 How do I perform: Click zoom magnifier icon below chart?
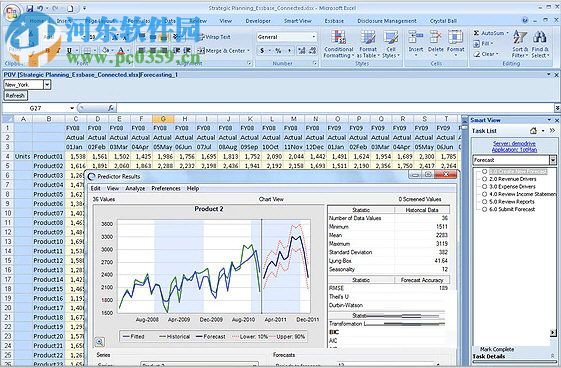point(99,342)
